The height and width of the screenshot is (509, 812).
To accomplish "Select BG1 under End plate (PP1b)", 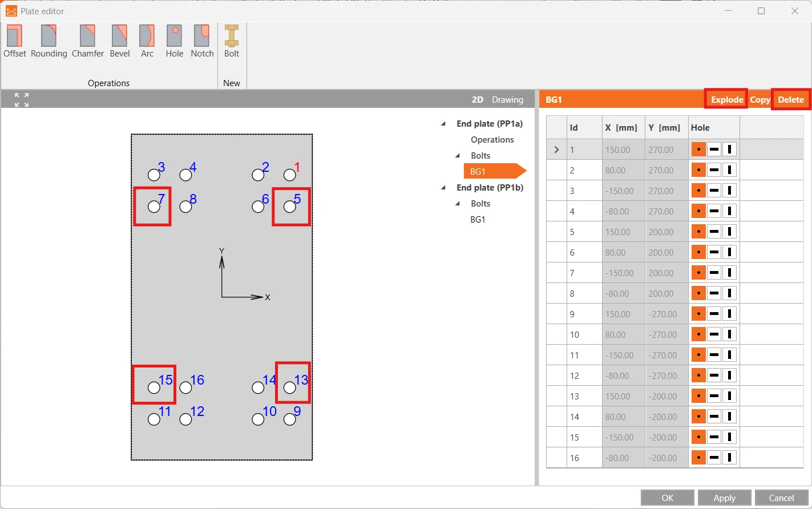I will point(478,219).
